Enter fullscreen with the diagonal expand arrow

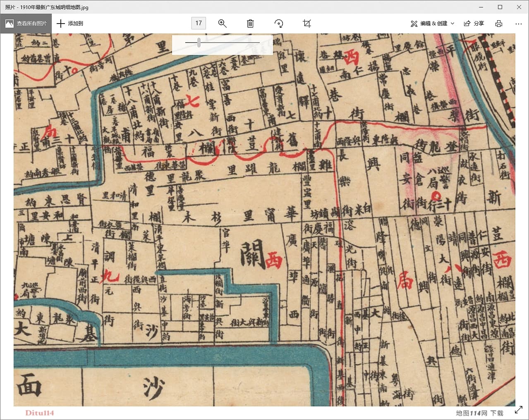[519, 410]
